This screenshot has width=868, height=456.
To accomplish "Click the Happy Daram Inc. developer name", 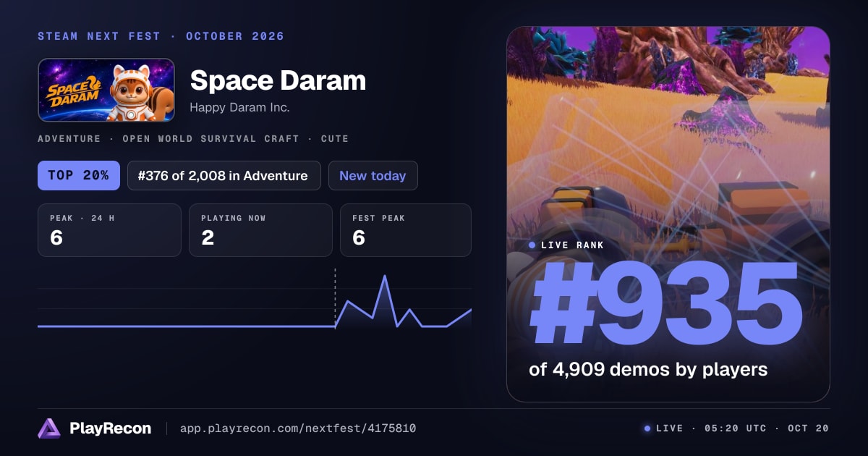I will point(239,107).
